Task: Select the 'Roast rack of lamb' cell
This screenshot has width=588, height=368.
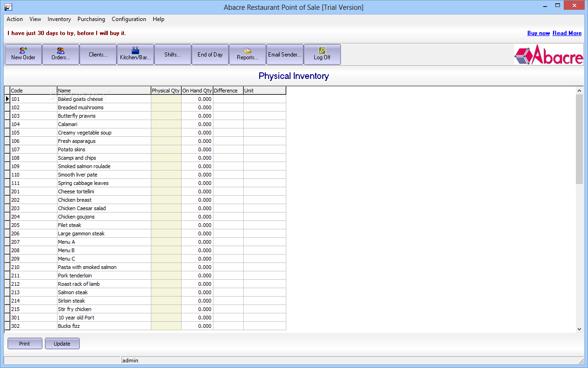Action: [x=104, y=284]
